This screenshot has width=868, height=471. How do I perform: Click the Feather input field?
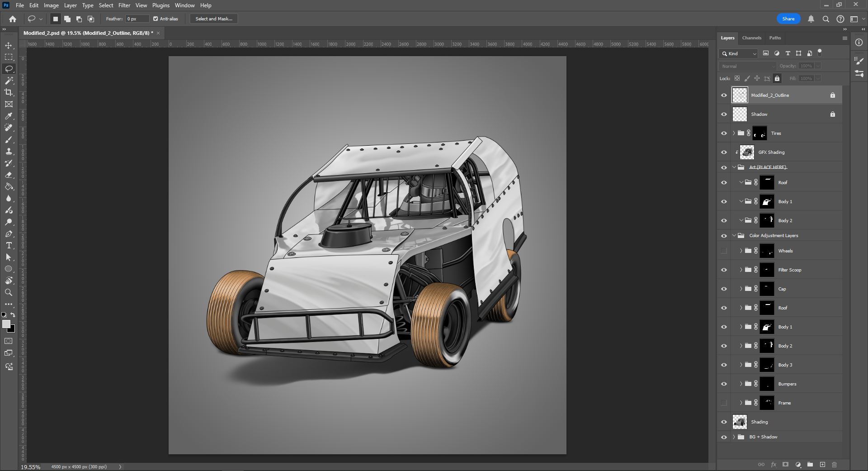click(x=137, y=19)
